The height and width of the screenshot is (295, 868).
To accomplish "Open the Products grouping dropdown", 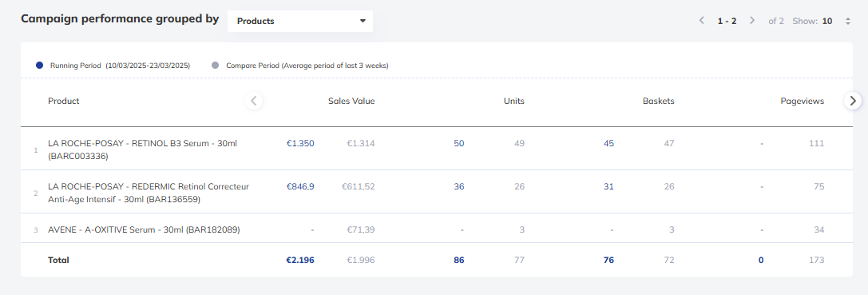I will (x=300, y=21).
